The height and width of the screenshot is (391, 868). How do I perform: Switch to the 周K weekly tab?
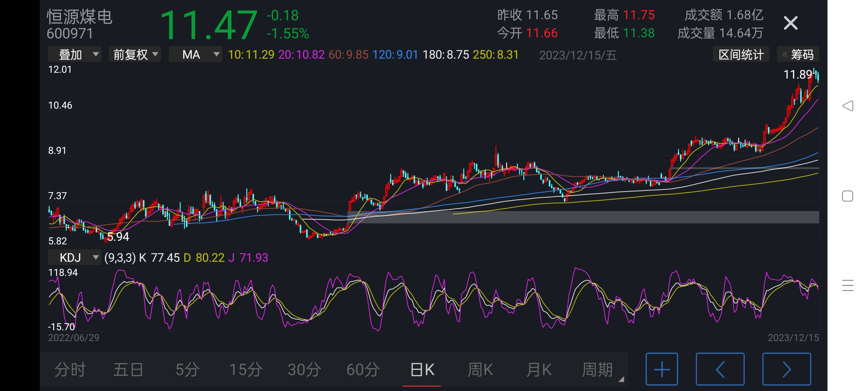tap(480, 370)
